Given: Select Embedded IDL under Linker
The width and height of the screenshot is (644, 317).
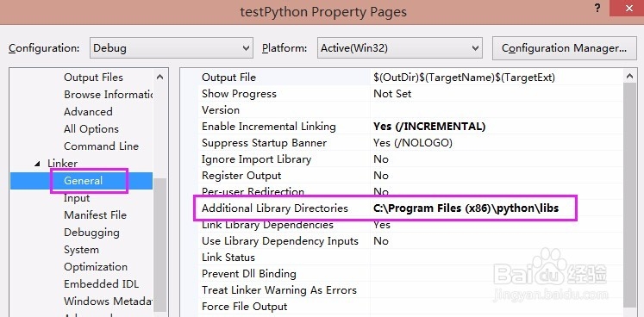Looking at the screenshot, I should click(x=101, y=284).
